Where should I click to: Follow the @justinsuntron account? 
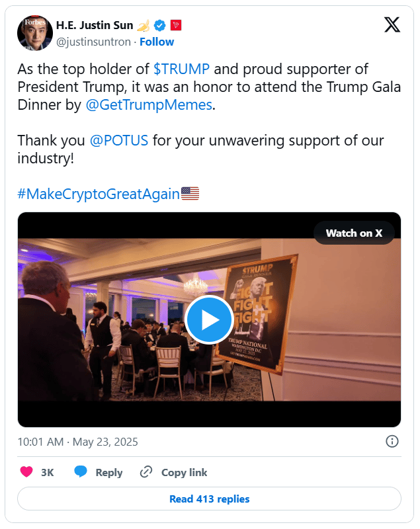pos(157,42)
